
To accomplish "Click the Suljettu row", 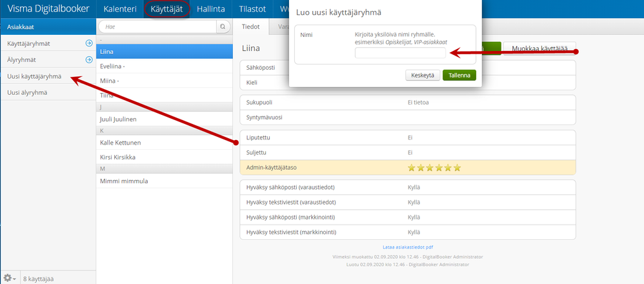I will pyautogui.click(x=407, y=152).
